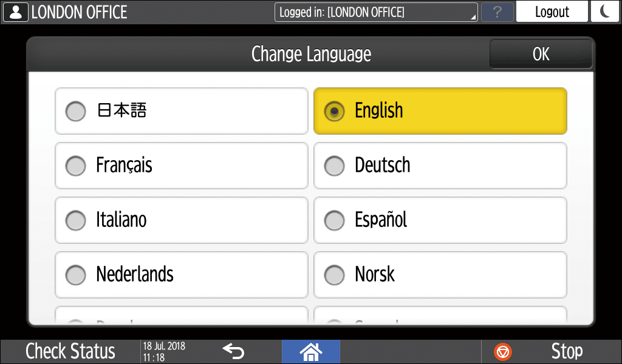
Task: Open Check Status
Action: (x=70, y=351)
